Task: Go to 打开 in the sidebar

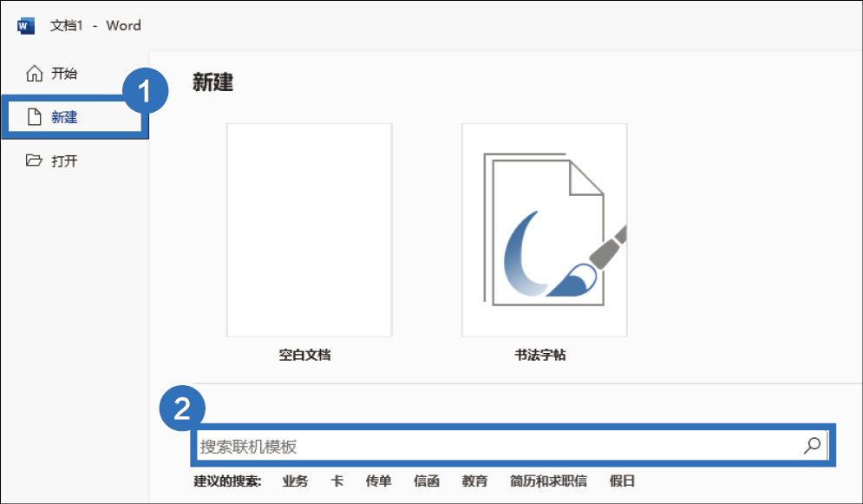Action: coord(64,160)
